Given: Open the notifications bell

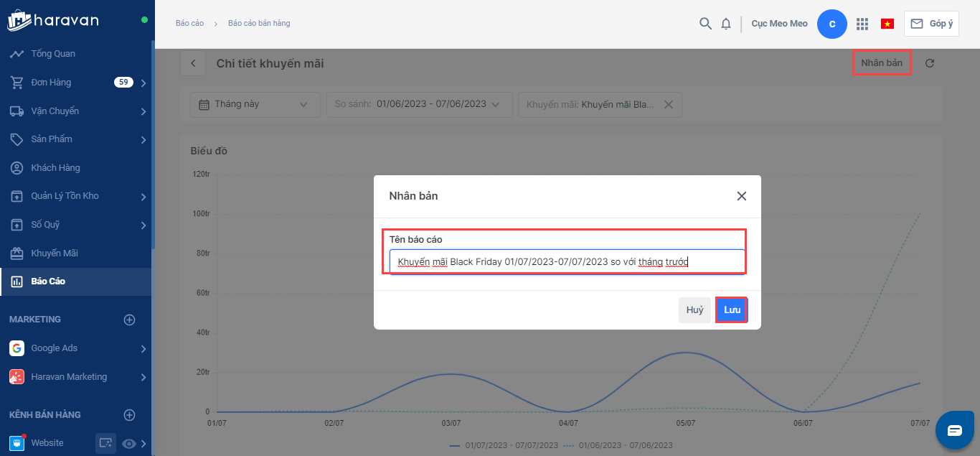Looking at the screenshot, I should 726,24.
